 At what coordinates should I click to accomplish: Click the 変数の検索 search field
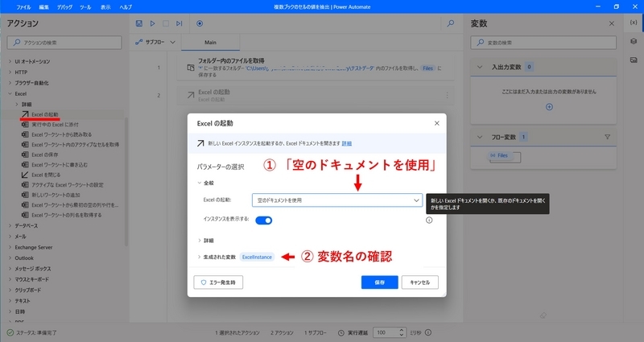pyautogui.click(x=543, y=43)
